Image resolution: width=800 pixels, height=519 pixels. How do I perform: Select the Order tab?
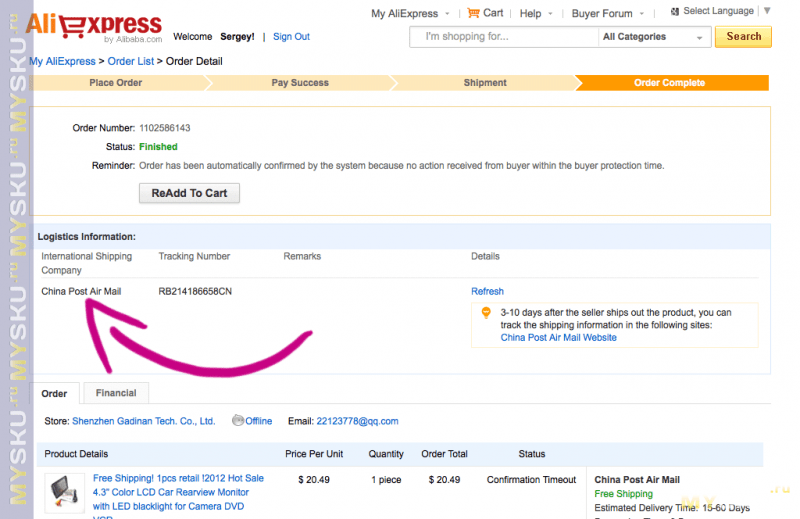[x=54, y=393]
